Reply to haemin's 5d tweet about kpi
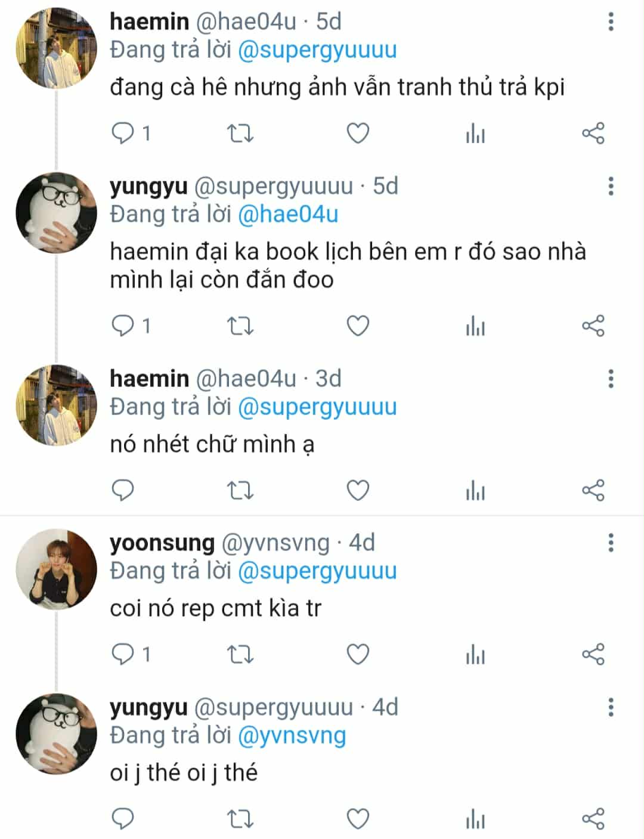Image resolution: width=644 pixels, height=839 pixels. tap(123, 133)
